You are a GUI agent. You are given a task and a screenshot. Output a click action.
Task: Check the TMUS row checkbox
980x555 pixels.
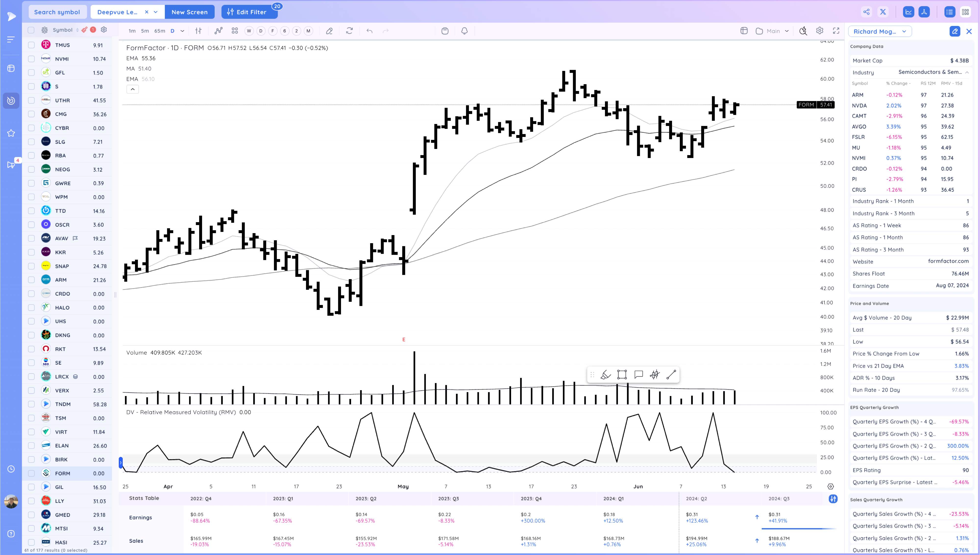pos(31,45)
